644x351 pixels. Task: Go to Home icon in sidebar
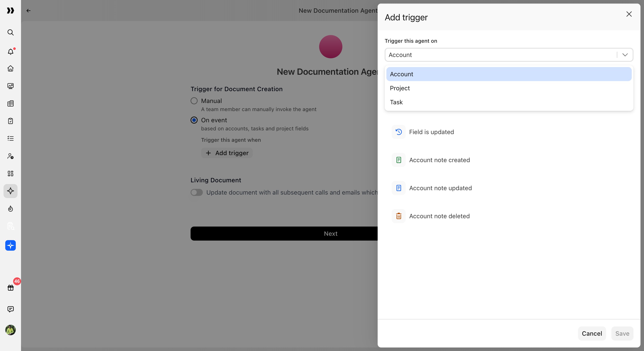tap(11, 69)
